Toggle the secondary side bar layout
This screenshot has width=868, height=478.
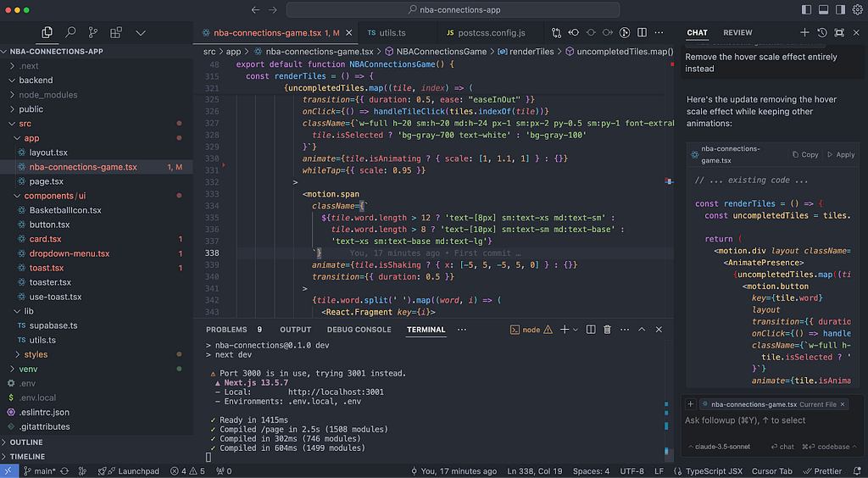click(840, 10)
